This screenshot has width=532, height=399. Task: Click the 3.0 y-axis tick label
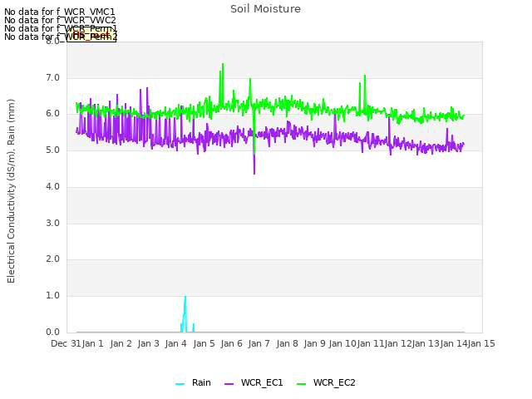(52, 224)
